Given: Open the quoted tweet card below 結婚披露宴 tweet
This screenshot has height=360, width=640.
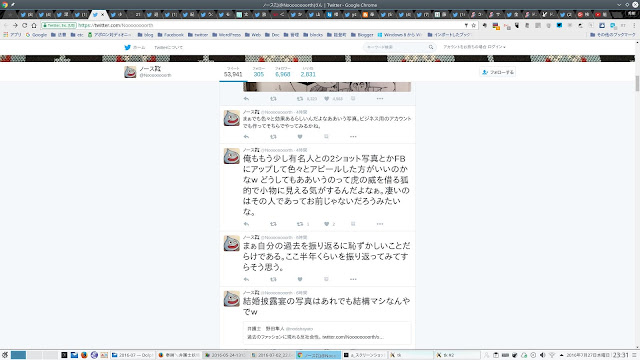Looking at the screenshot, I should [327, 333].
